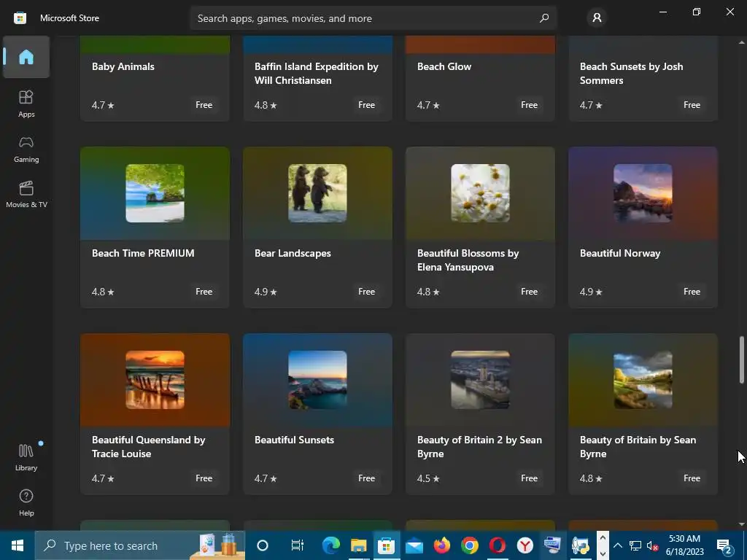Open the clock showing 5:30 AM
Image resolution: width=747 pixels, height=560 pixels.
click(x=684, y=545)
